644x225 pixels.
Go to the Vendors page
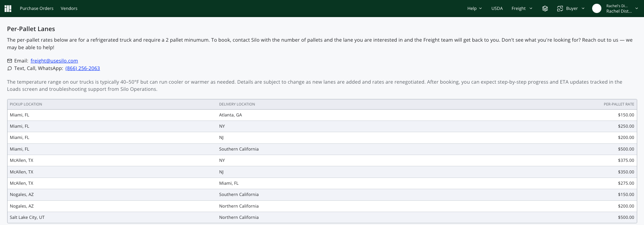69,9
